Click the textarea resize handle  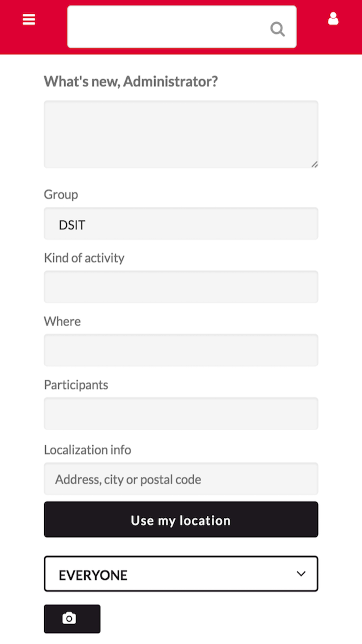[x=314, y=164]
